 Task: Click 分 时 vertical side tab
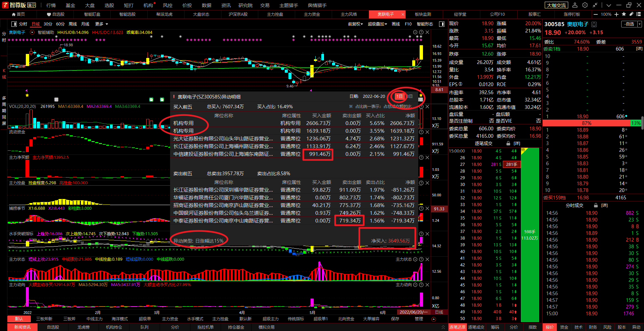4,37
